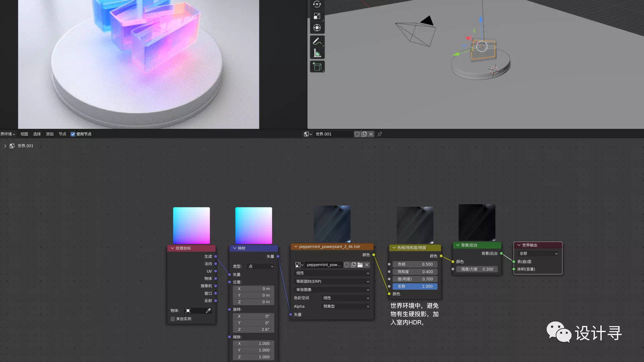Image resolution: width=644 pixels, height=362 pixels.
Task: Open the 添加 menu in node editor
Action: (x=50, y=134)
